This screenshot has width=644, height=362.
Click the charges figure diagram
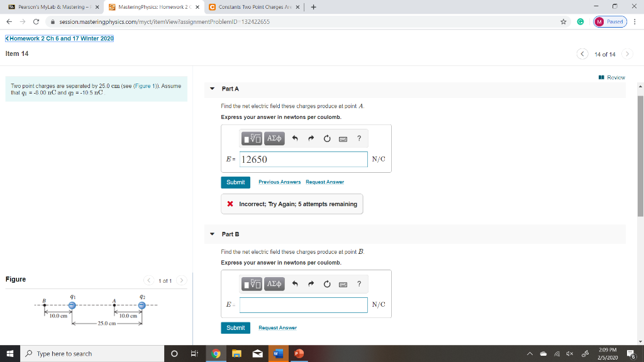coord(96,310)
